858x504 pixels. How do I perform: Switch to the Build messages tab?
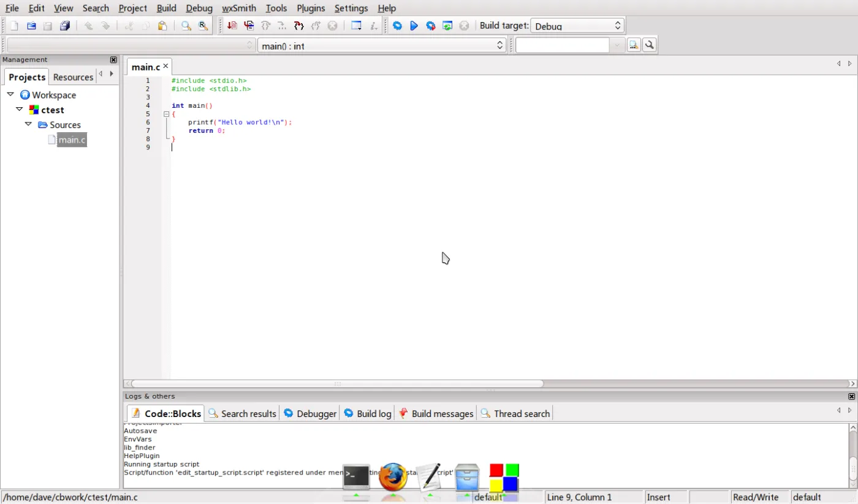pos(436,413)
